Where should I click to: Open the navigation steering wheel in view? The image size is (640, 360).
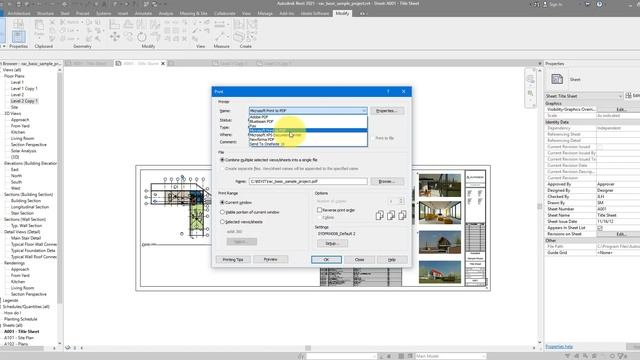[530, 79]
